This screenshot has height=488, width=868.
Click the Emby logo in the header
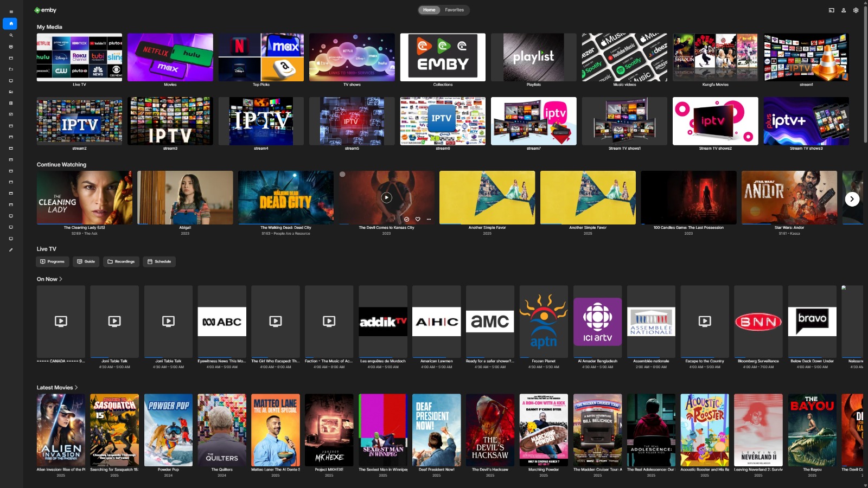pos(46,10)
